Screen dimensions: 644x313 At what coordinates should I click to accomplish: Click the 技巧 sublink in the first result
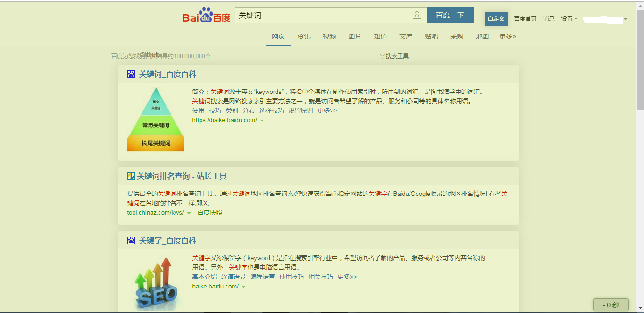point(215,110)
